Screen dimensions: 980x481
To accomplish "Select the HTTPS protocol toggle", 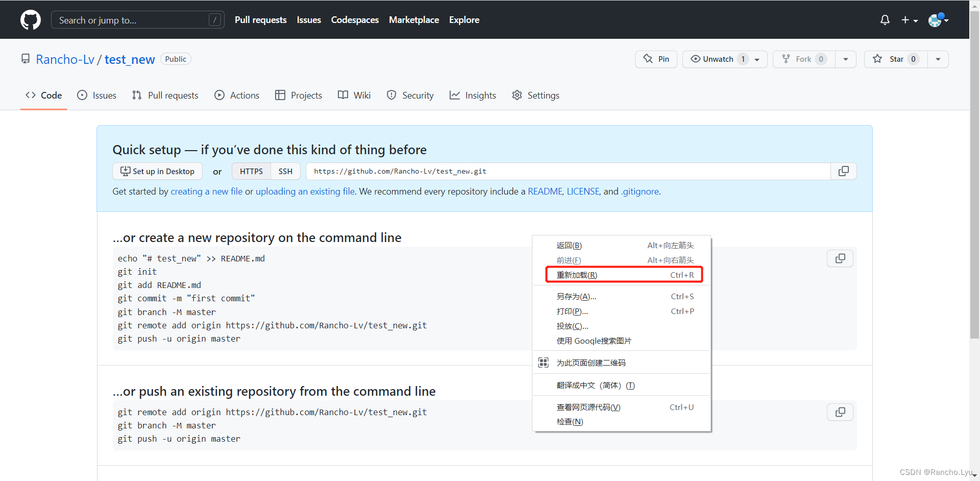I will tap(251, 172).
